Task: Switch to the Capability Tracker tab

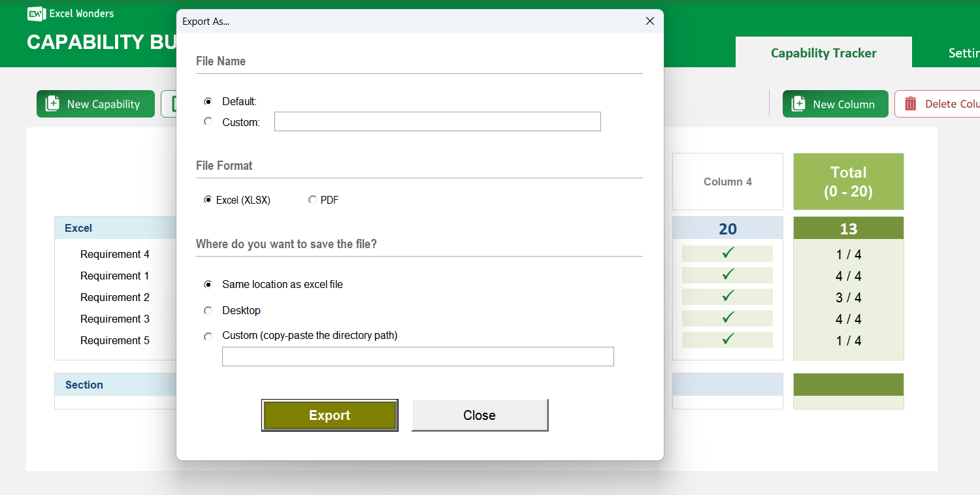Action: tap(823, 52)
